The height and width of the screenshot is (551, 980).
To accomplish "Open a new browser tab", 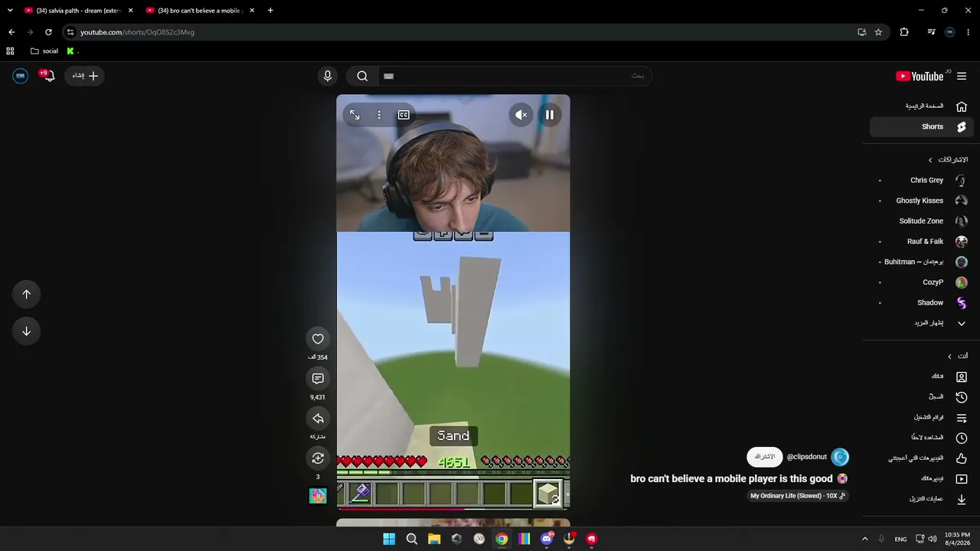I will [270, 11].
